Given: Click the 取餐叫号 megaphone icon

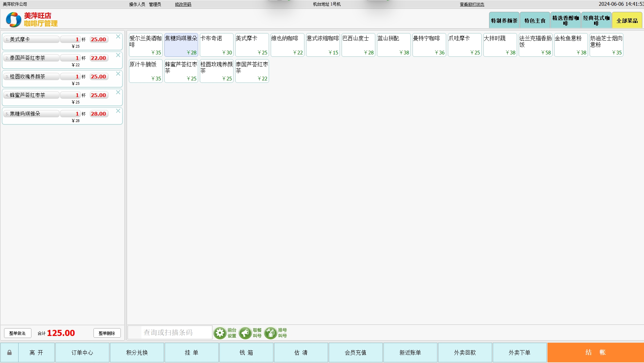Looking at the screenshot, I should point(245,333).
